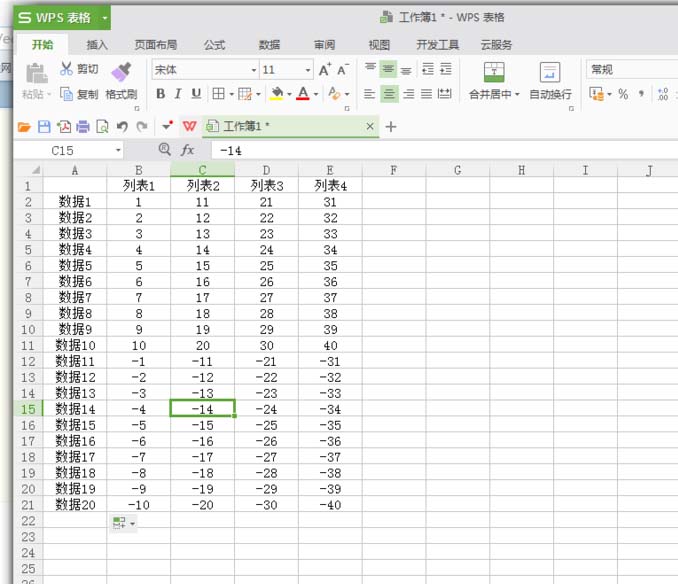This screenshot has width=678, height=584.
Task: Open the font name dropdown
Action: point(254,70)
